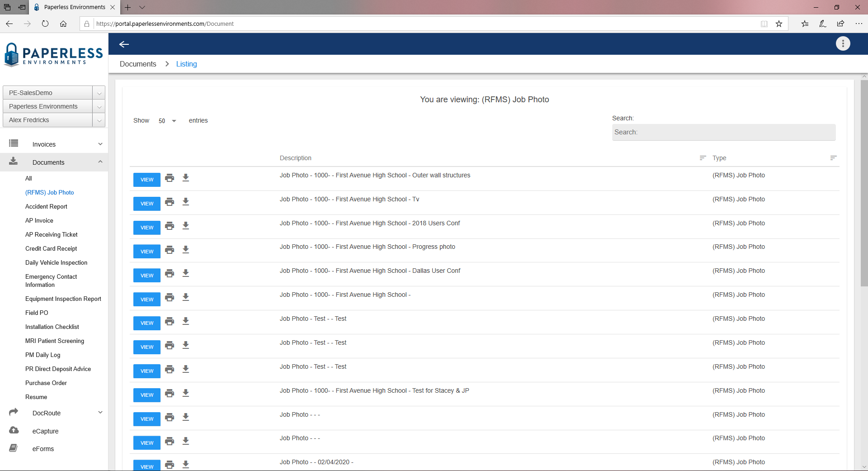The width and height of the screenshot is (868, 471).
Task: Print the Outer wall structures job photo
Action: coord(170,178)
